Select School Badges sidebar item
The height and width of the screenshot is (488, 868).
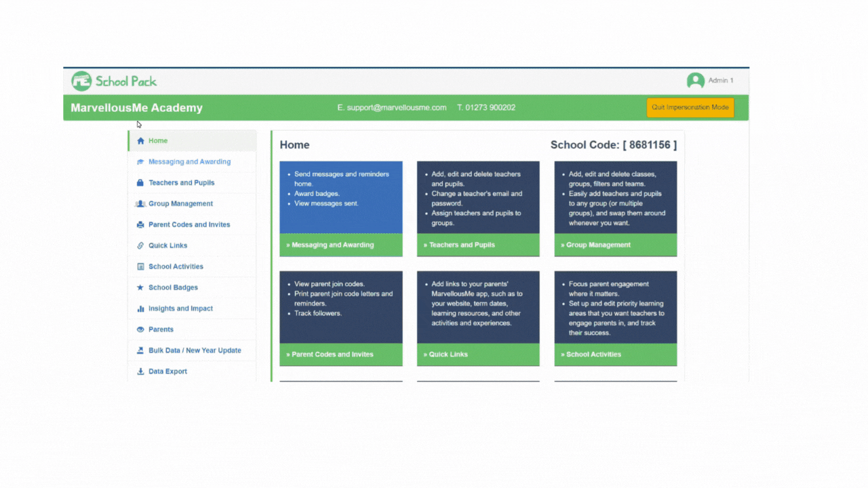point(193,288)
